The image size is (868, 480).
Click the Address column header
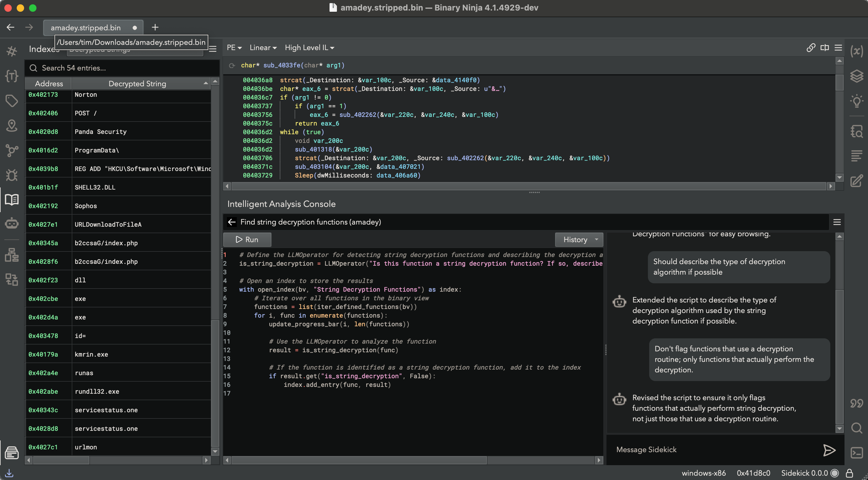click(49, 83)
